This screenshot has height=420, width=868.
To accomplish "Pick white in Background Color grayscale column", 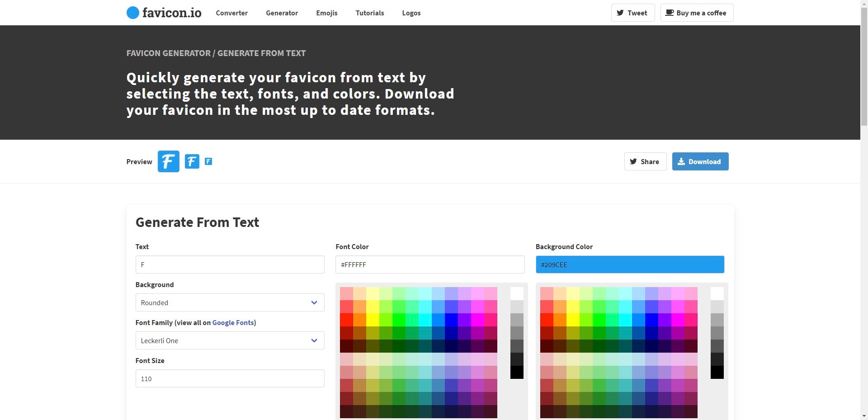I will click(717, 293).
